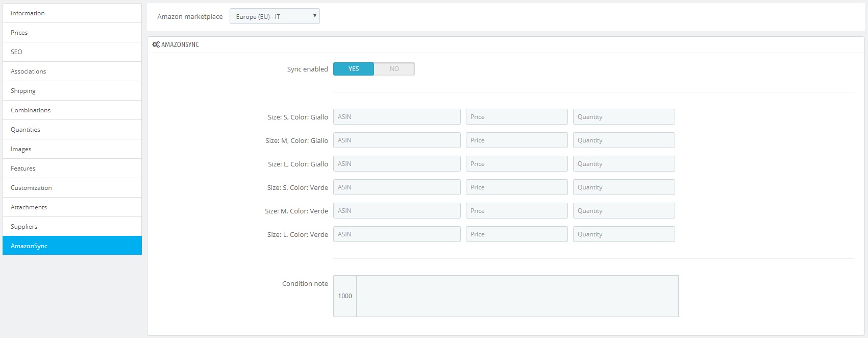Open the Features tab
Image resolution: width=868 pixels, height=338 pixels.
[72, 168]
